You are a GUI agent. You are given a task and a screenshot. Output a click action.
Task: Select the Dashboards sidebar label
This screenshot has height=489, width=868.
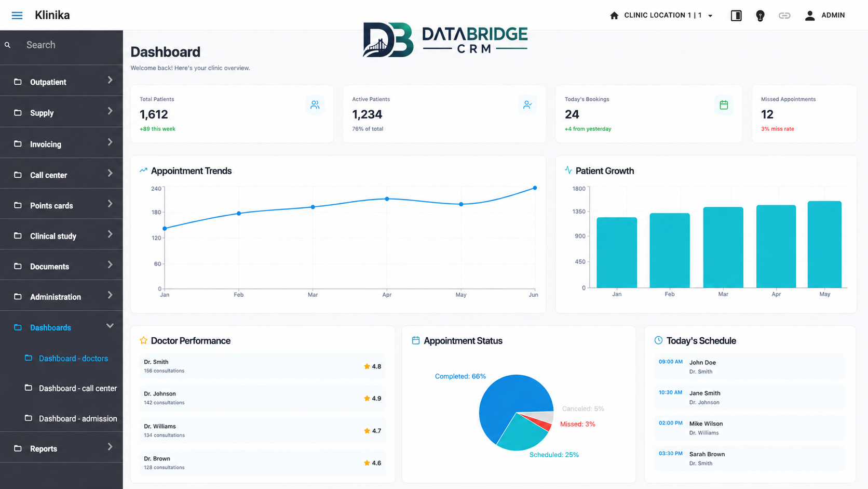50,327
